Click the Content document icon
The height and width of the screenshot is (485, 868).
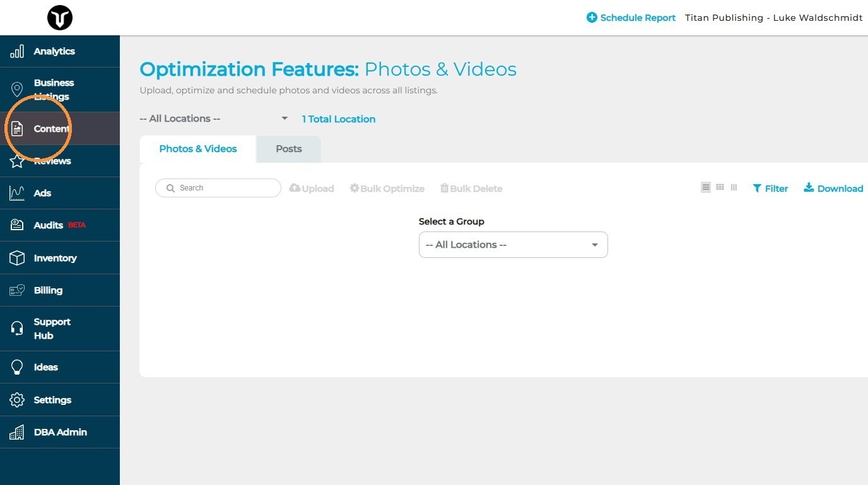[x=17, y=129]
